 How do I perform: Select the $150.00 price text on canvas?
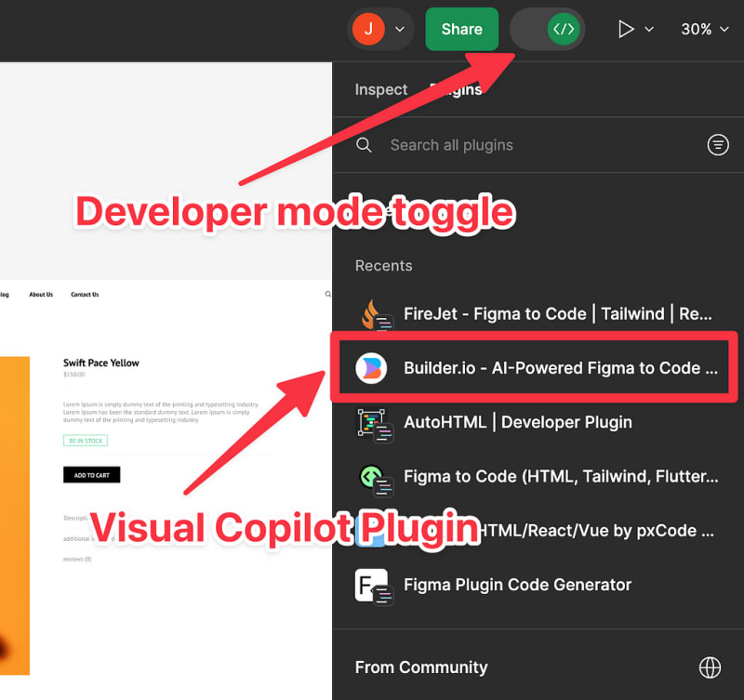point(74,375)
